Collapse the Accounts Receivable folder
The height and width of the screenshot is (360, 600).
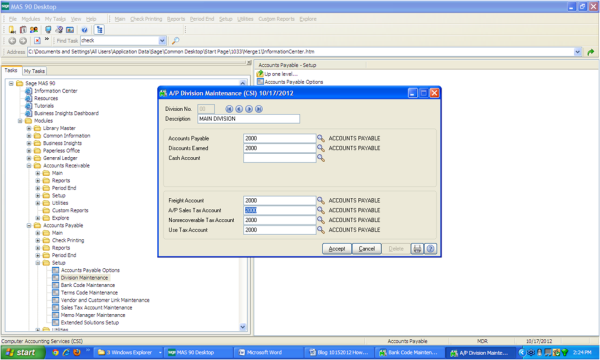pyautogui.click(x=29, y=166)
